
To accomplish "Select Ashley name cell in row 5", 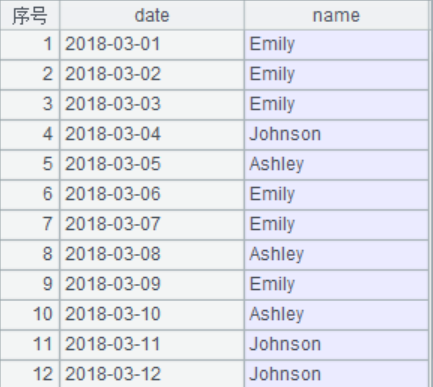I will coord(336,165).
